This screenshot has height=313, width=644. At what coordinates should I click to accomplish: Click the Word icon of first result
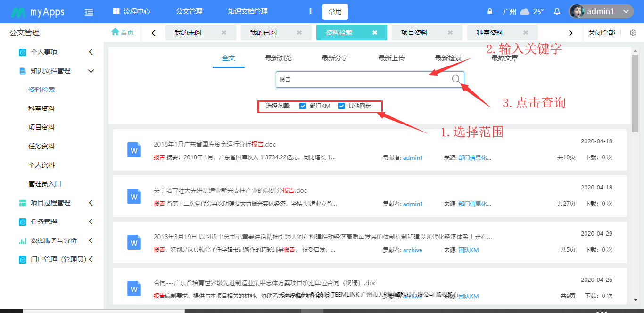click(134, 150)
